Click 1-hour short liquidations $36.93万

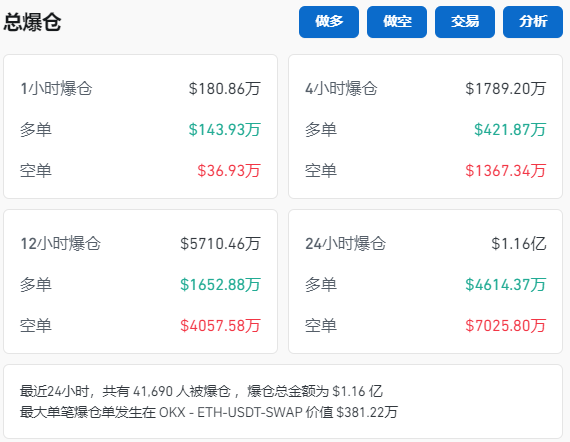click(x=229, y=171)
